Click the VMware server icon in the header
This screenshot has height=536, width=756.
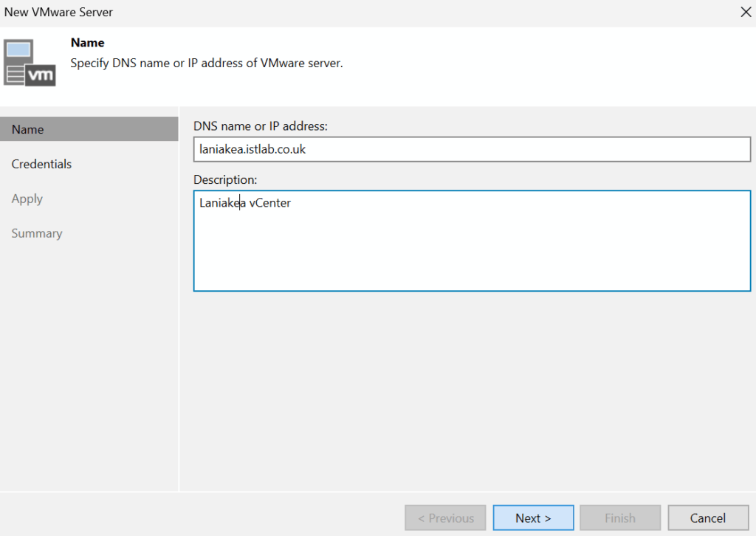point(30,63)
